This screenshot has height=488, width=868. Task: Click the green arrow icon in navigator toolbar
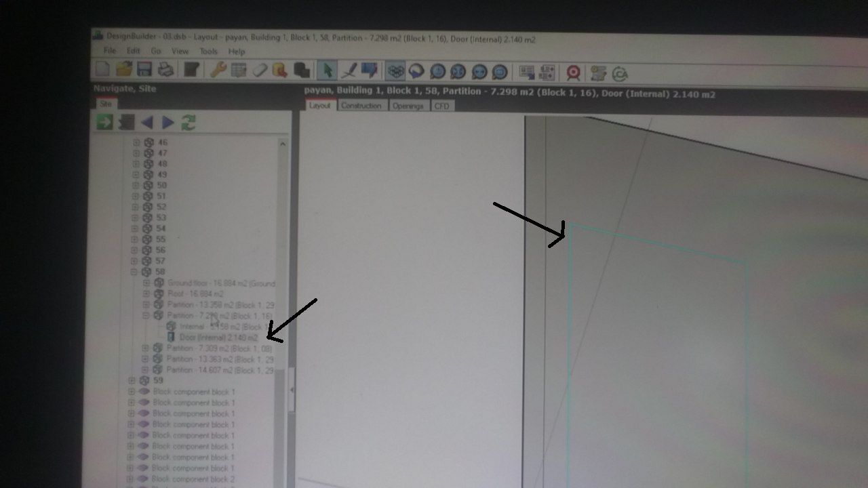click(x=104, y=122)
